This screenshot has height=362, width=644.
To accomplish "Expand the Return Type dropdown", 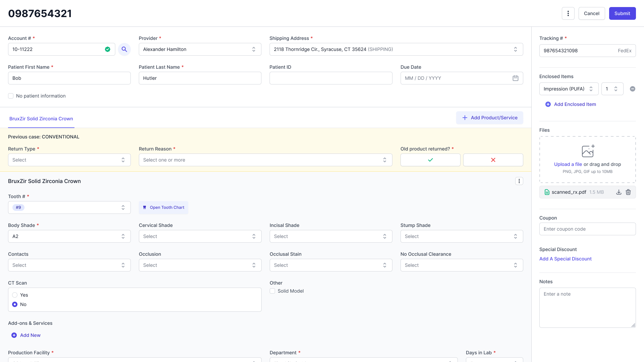I will point(69,160).
